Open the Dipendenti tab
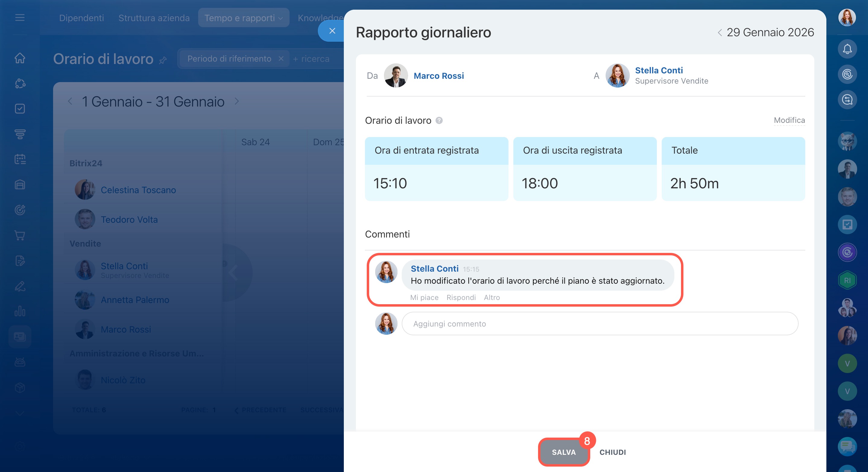Image resolution: width=868 pixels, height=472 pixels. [x=81, y=18]
